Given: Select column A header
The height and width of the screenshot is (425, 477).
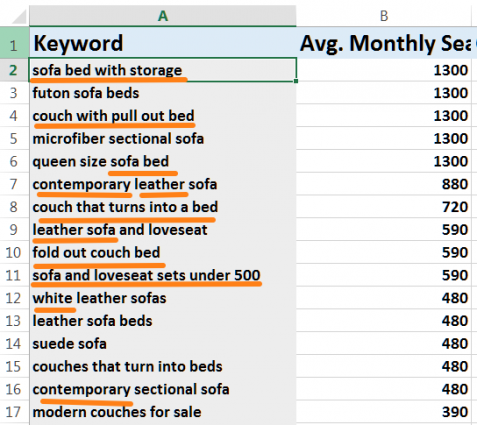Looking at the screenshot, I should 163,16.
